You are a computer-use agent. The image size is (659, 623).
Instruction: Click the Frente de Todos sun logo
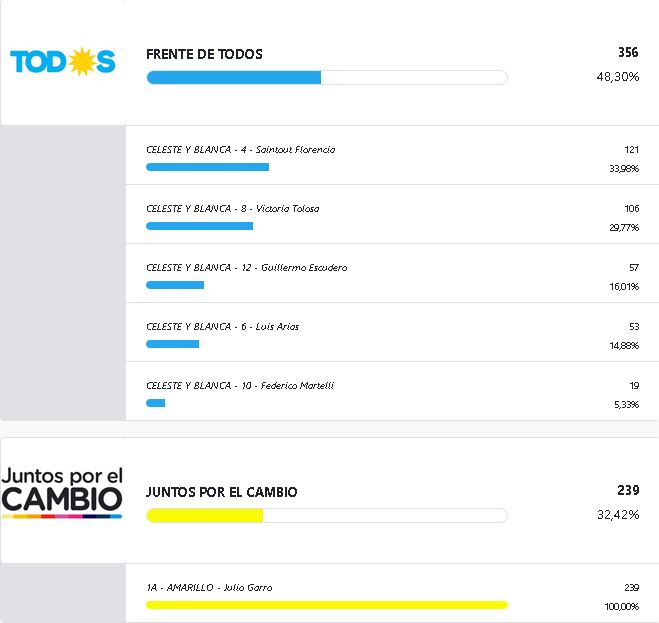[x=62, y=62]
